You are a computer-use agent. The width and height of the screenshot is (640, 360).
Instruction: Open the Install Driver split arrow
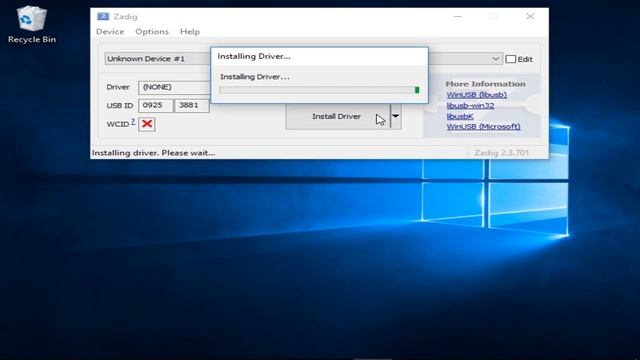pyautogui.click(x=396, y=116)
